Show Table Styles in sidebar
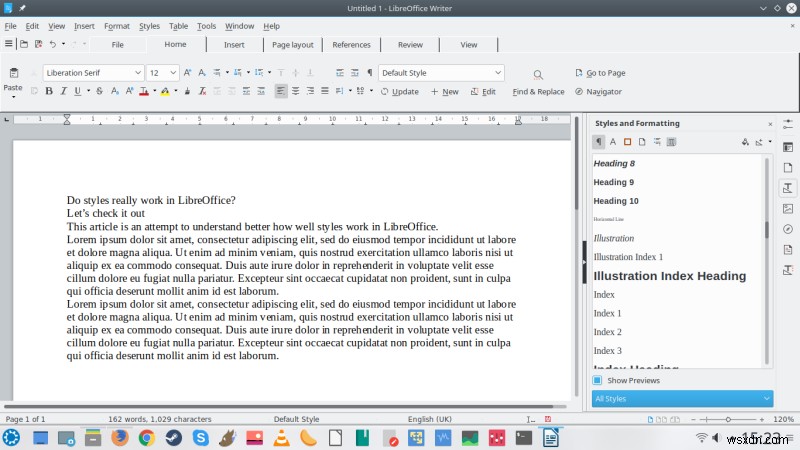This screenshot has width=800, height=450. coord(671,142)
